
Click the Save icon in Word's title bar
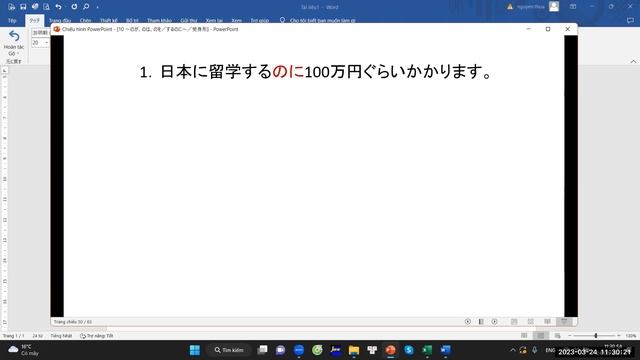[x=23, y=7]
